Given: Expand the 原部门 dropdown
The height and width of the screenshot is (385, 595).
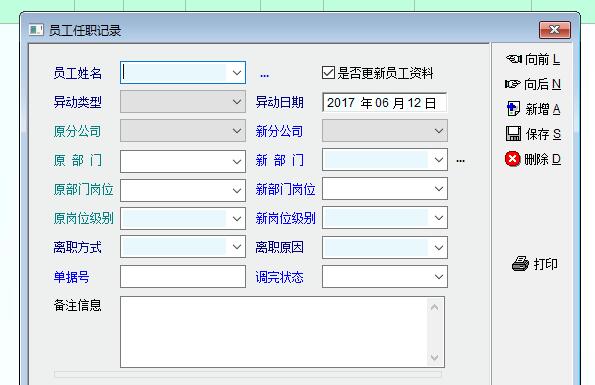Looking at the screenshot, I should [237, 162].
